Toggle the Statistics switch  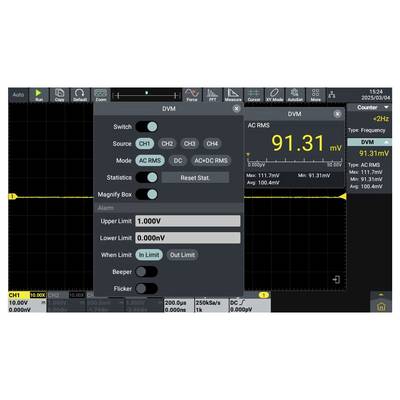(146, 177)
